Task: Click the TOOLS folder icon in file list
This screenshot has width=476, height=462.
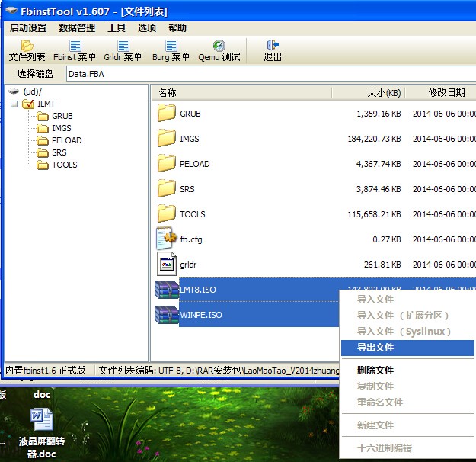Action: [x=167, y=213]
